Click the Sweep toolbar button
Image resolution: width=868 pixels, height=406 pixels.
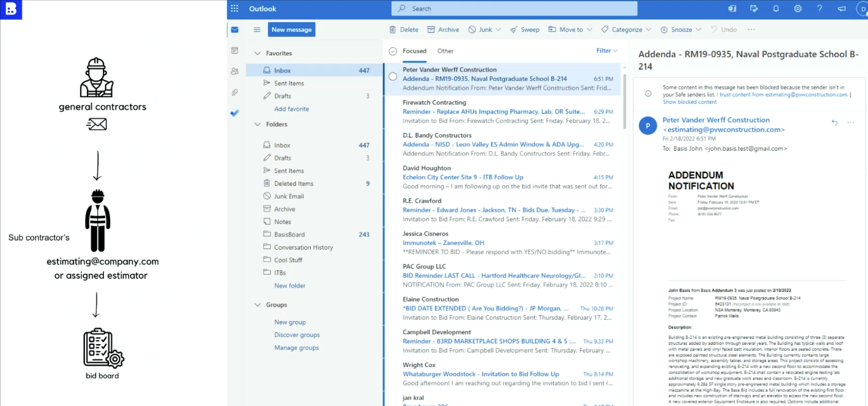(525, 30)
